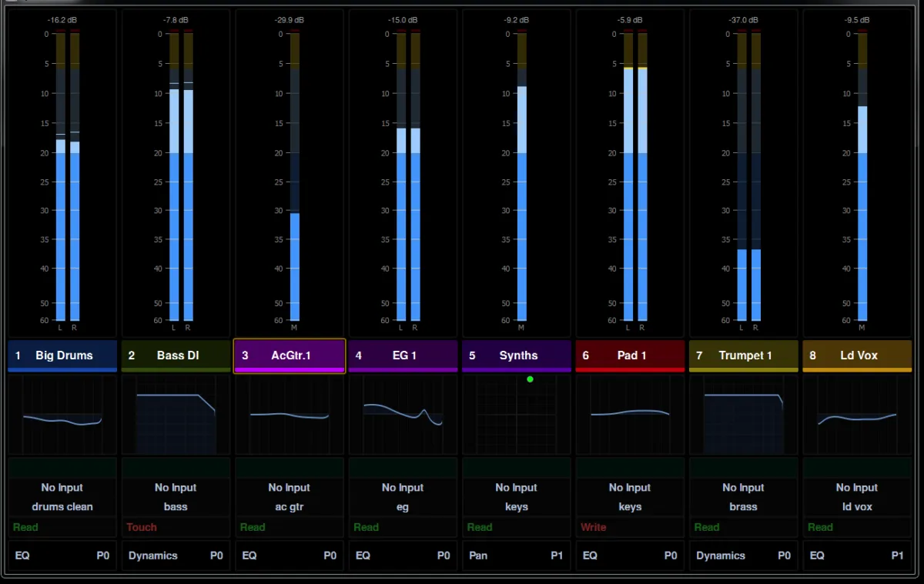The width and height of the screenshot is (924, 584).
Task: Open Read automation mode for Trumpet 1
Action: pos(707,527)
